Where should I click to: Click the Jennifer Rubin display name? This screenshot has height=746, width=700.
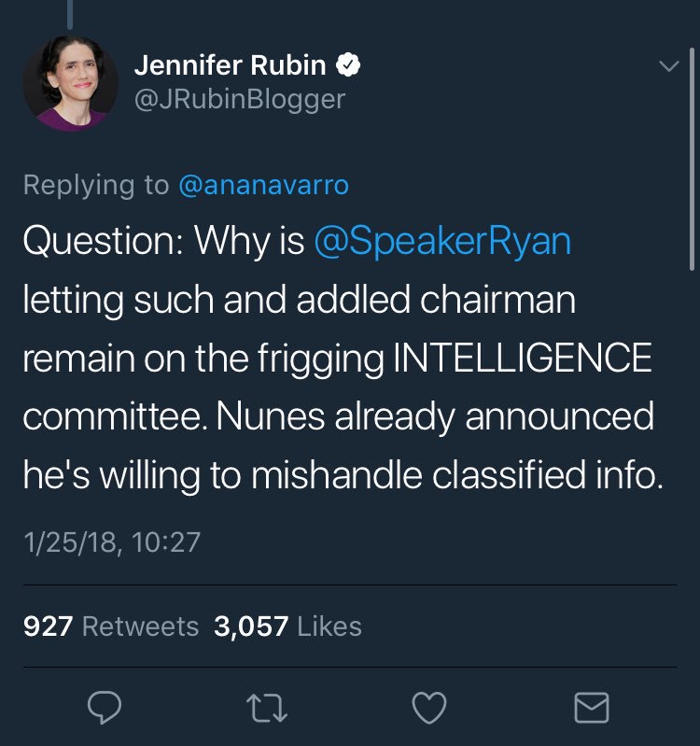(x=230, y=65)
